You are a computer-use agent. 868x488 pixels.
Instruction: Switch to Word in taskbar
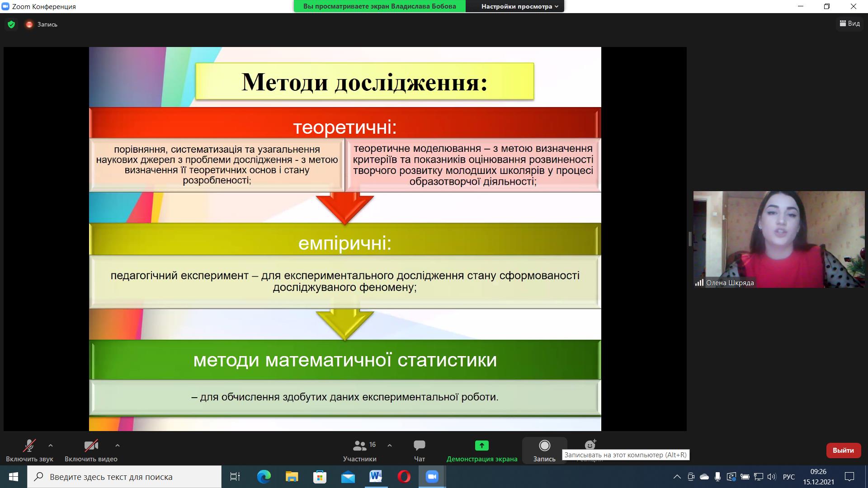[376, 477]
